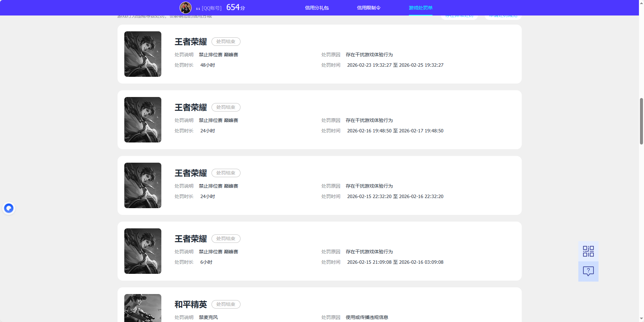
Task: Click the scroll-down arrow on the scrollbar
Action: tap(641, 319)
